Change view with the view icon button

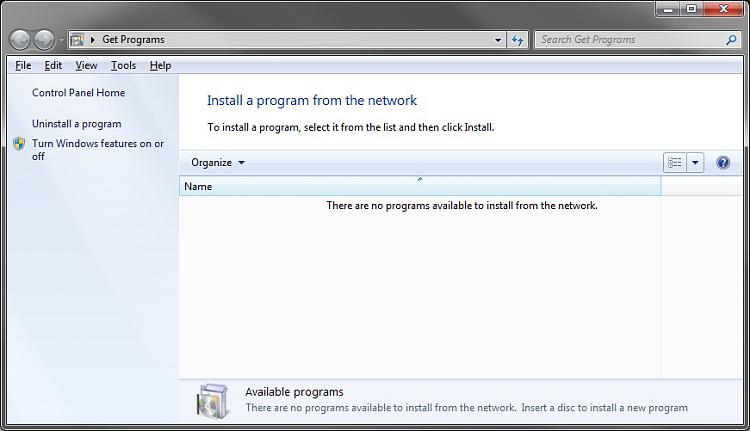point(675,163)
